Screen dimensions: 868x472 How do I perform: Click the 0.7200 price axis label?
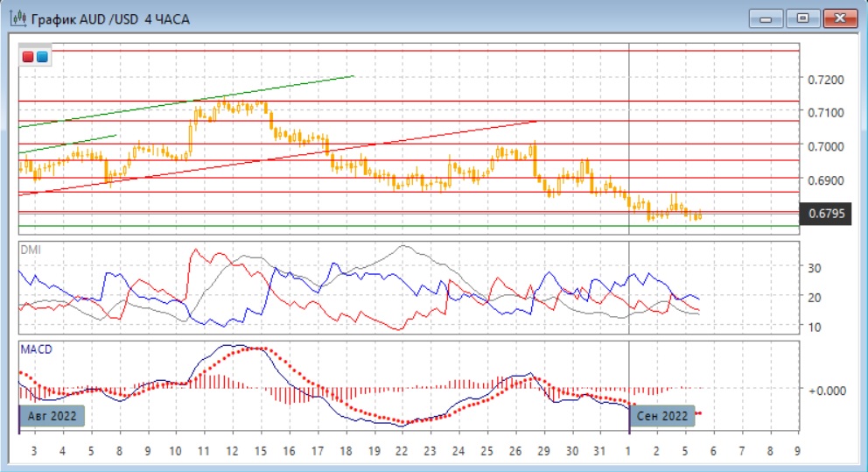[826, 80]
